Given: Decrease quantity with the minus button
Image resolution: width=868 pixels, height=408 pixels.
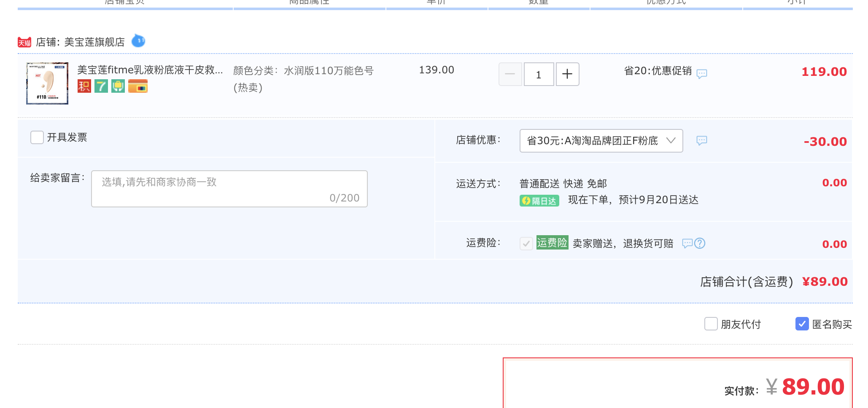Looking at the screenshot, I should pos(510,74).
